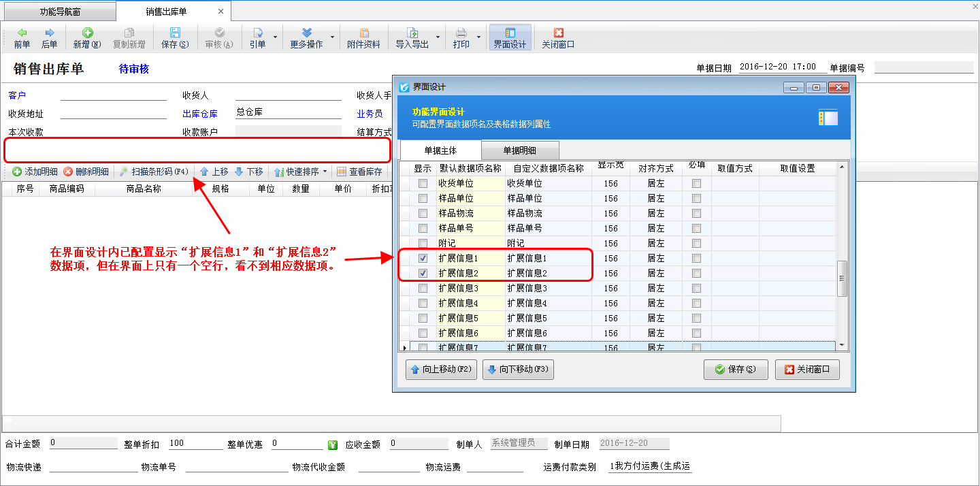980x486 pixels.
Task: Open the 运费付款类别 combo box
Action: tap(650, 466)
